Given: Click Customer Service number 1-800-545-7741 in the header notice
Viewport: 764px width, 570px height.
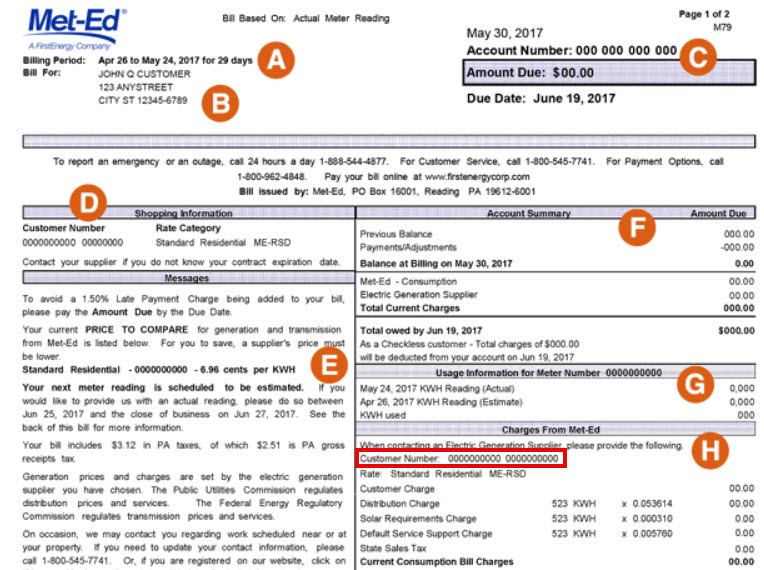Looking at the screenshot, I should (559, 161).
